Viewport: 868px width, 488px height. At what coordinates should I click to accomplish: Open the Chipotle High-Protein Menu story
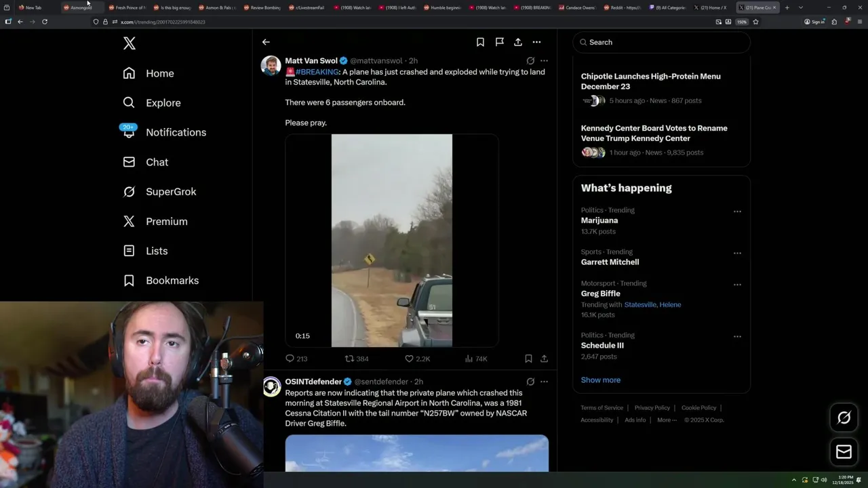[650, 81]
